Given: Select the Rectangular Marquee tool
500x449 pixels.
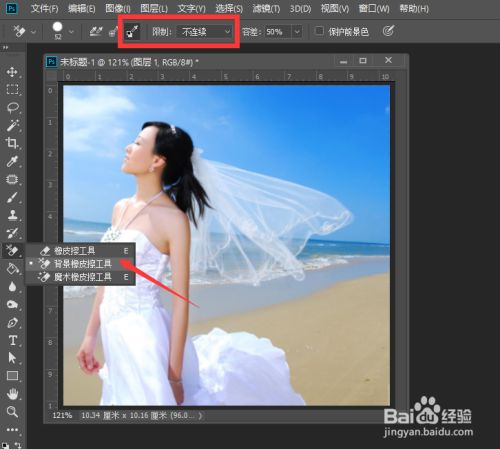Looking at the screenshot, I should (12, 89).
